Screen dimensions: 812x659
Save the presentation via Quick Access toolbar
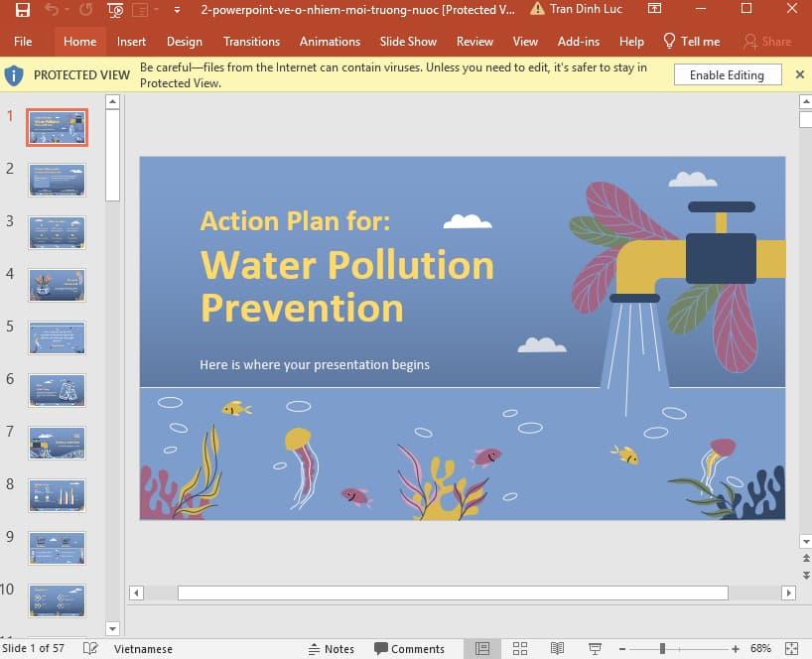tap(24, 10)
